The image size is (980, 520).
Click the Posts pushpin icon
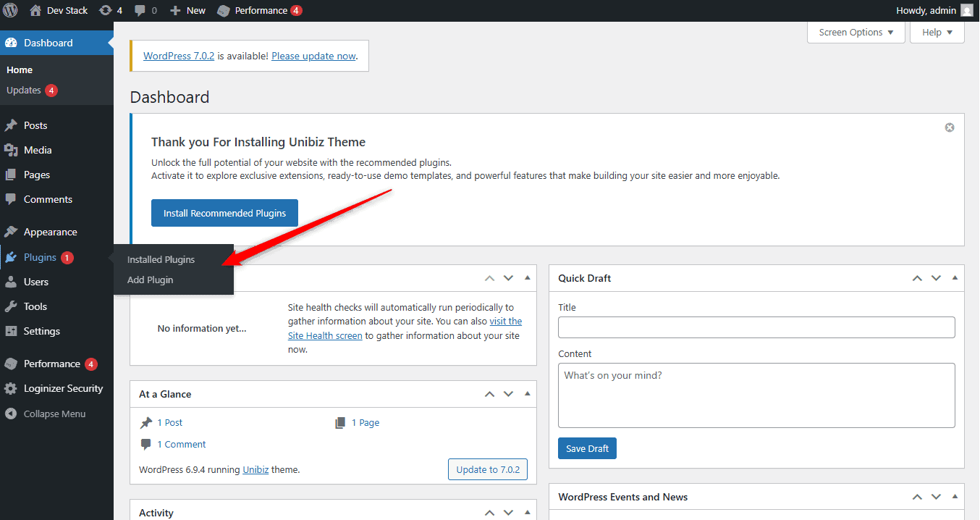[11, 125]
